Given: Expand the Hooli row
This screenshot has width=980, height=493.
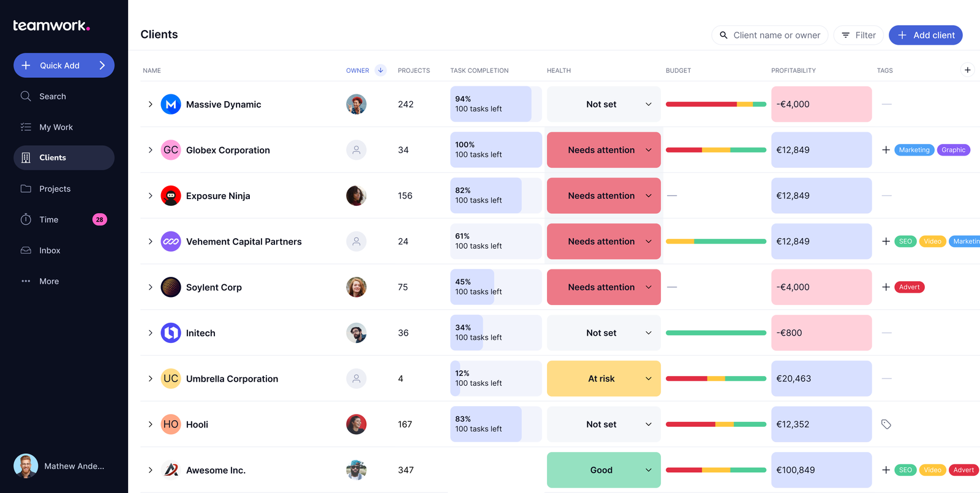Looking at the screenshot, I should (x=151, y=424).
